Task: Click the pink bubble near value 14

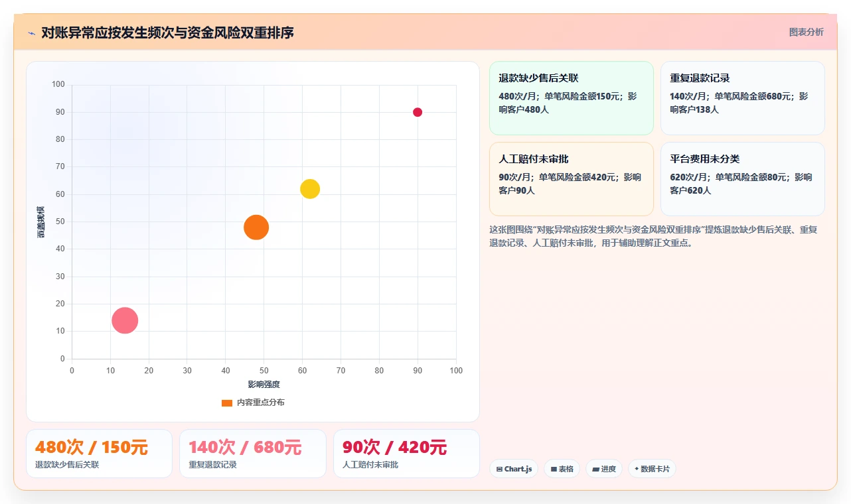Action: coord(125,320)
